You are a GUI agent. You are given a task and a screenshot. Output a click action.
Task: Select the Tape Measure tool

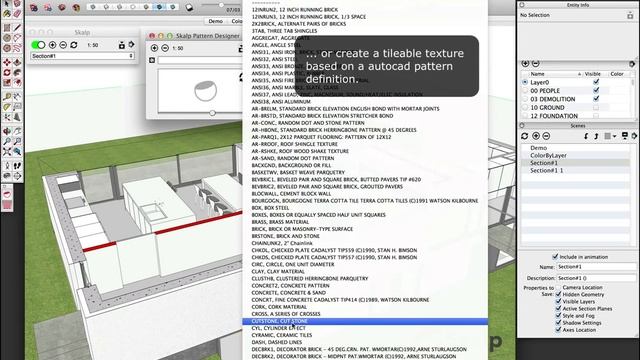(7, 97)
